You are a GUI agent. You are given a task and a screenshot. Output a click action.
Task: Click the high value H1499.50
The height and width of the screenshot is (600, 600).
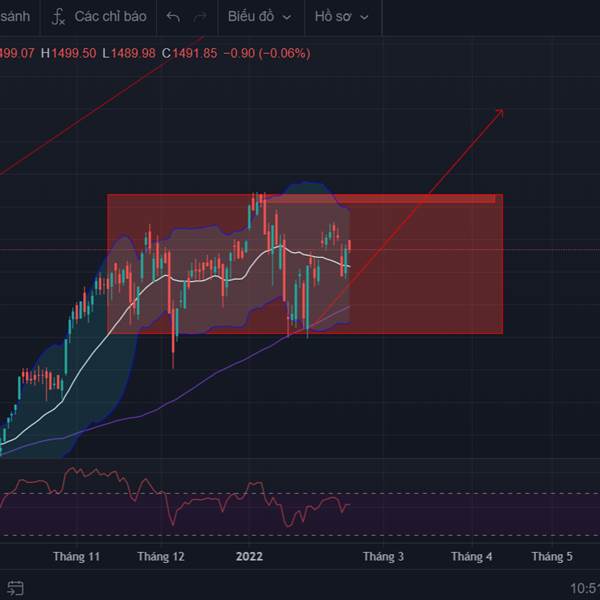coord(68,53)
